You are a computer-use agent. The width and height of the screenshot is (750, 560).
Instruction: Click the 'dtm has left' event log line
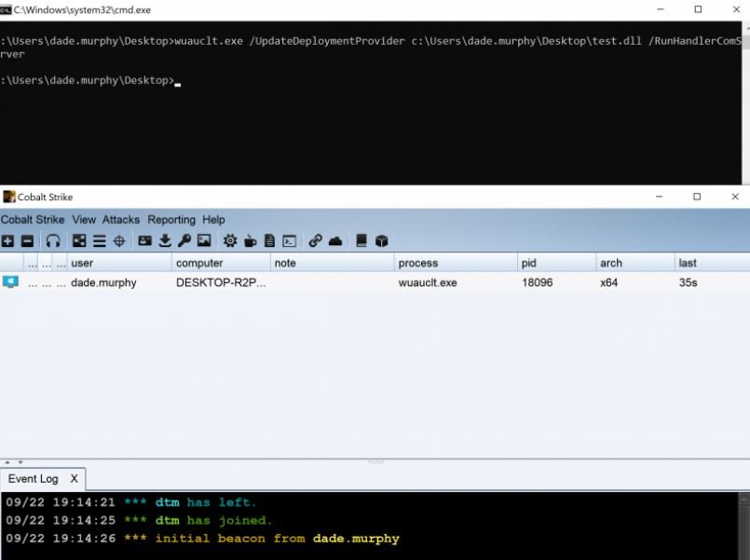click(131, 502)
